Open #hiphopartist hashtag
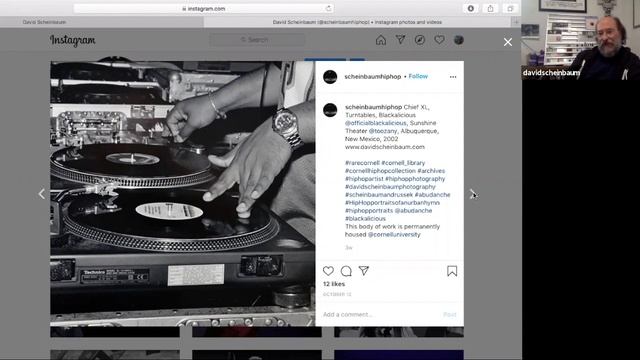Viewport: 640px width, 360px height. (x=364, y=179)
